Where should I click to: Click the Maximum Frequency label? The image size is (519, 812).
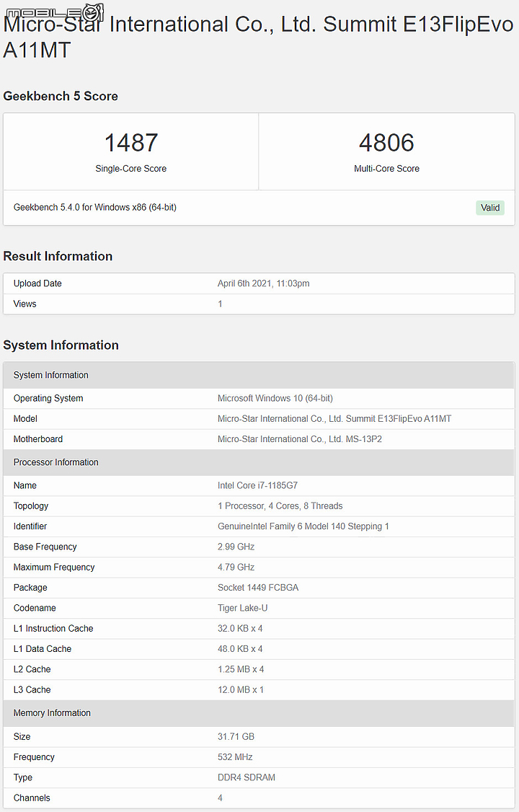54,567
